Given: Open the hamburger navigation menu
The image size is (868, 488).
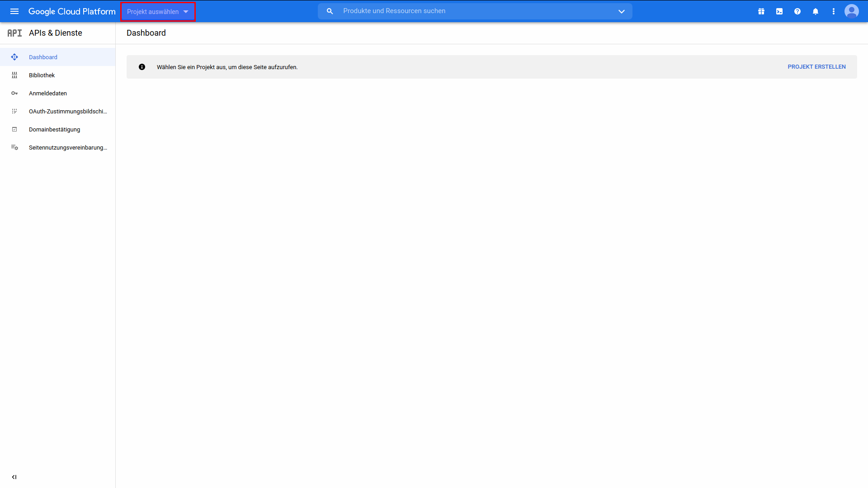Looking at the screenshot, I should pyautogui.click(x=14, y=11).
